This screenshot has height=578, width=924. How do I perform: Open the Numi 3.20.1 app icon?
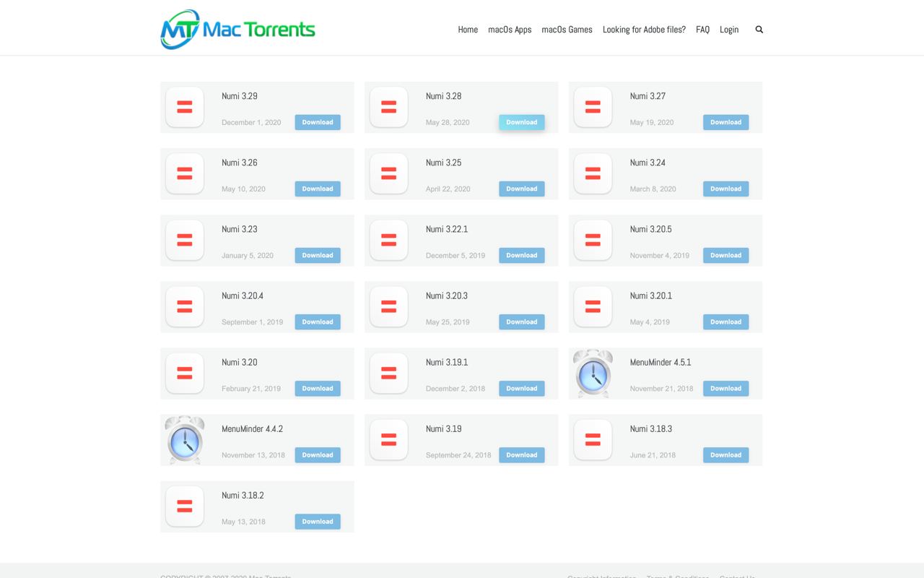pyautogui.click(x=593, y=306)
